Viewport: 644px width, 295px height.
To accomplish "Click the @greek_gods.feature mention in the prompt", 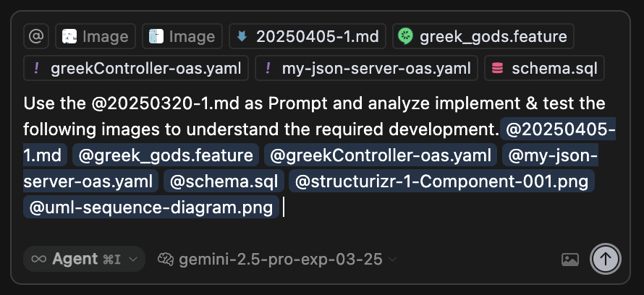I will click(166, 155).
